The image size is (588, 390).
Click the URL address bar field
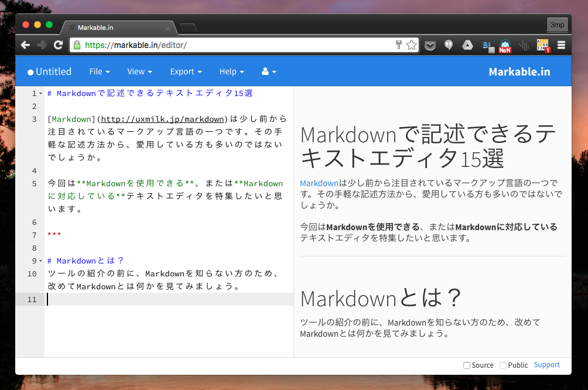234,45
